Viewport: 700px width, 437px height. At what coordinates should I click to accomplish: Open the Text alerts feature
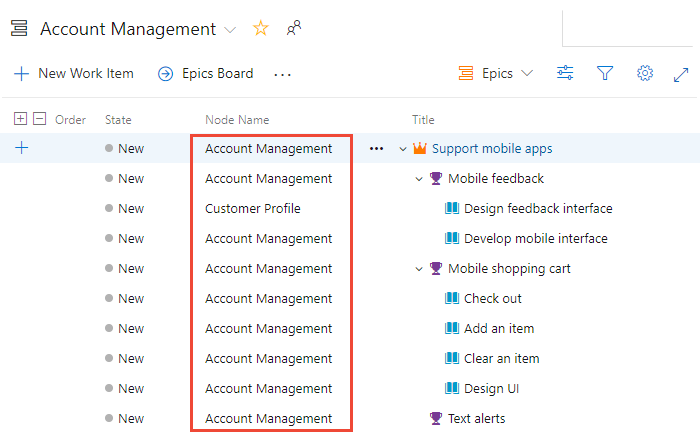click(477, 418)
